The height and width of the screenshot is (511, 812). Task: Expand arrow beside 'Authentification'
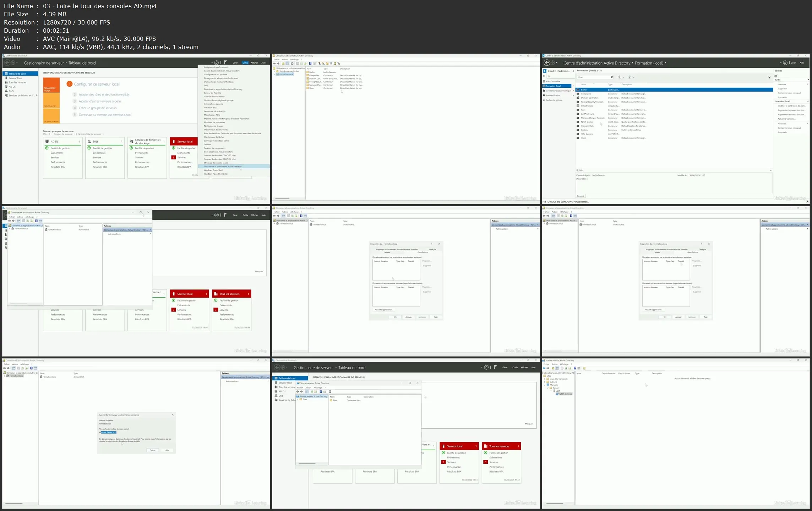[573, 96]
